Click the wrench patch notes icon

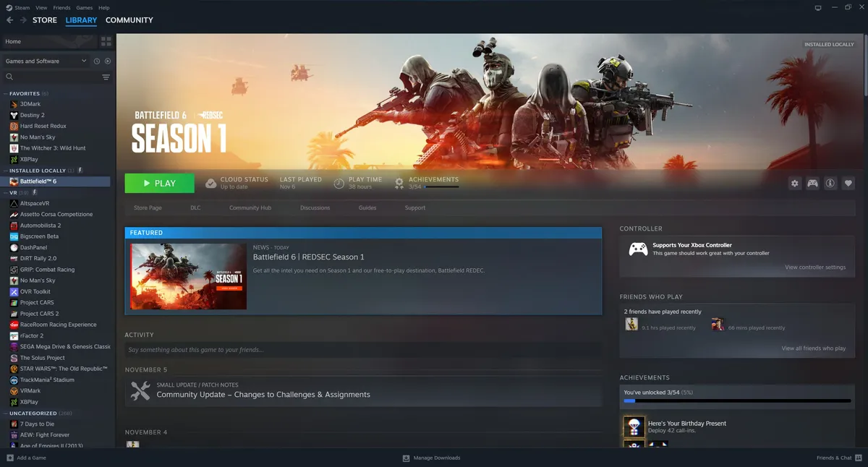point(140,390)
